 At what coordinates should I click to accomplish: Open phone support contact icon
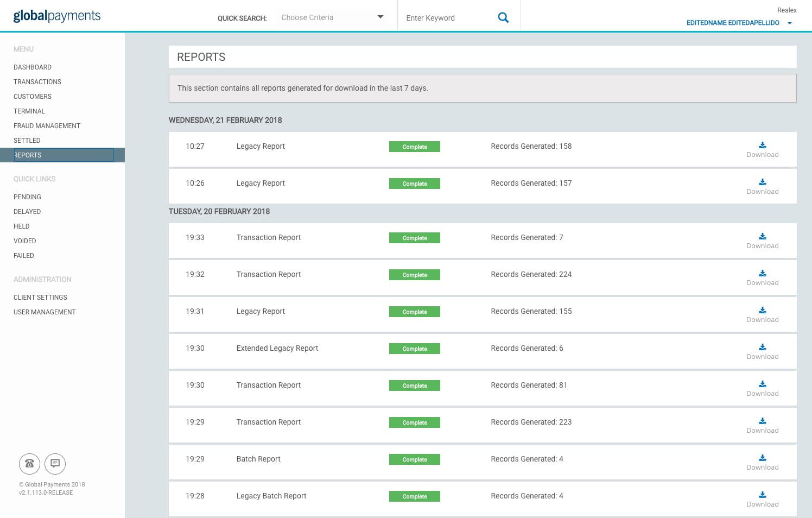29,464
